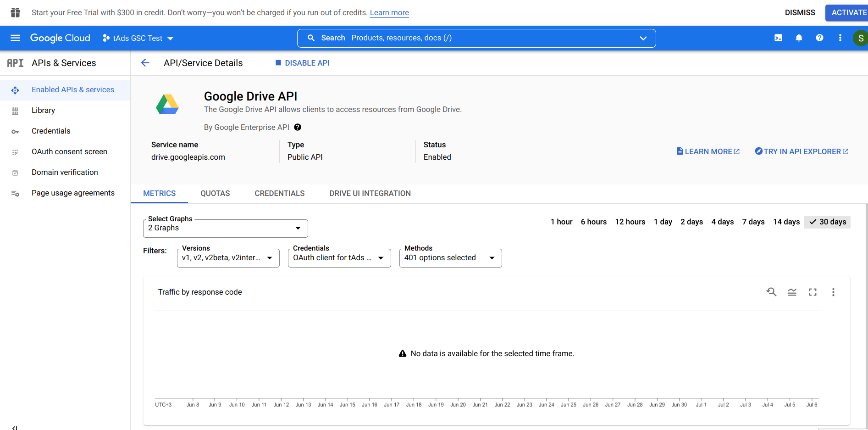Viewport: 868px width, 430px height.
Task: Open the Learn more trial link
Action: pos(389,13)
